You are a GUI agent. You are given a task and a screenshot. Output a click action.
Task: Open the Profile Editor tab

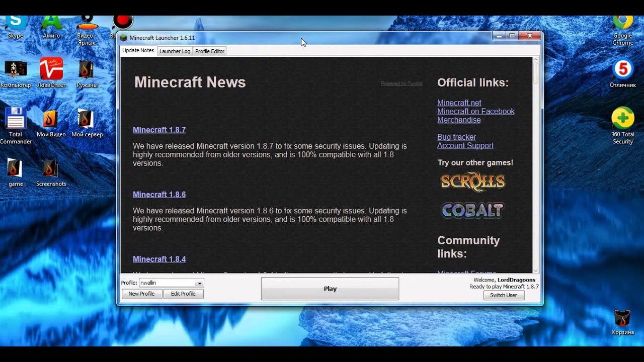coord(210,51)
